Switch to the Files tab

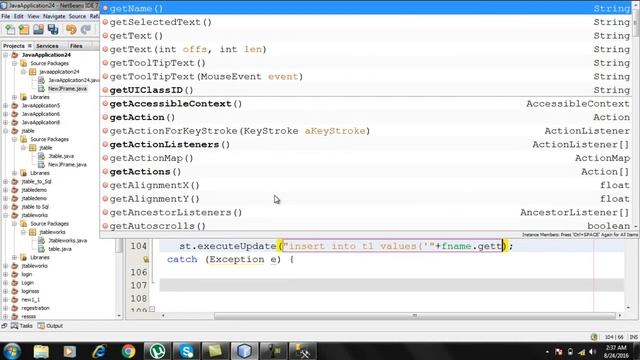(76, 46)
